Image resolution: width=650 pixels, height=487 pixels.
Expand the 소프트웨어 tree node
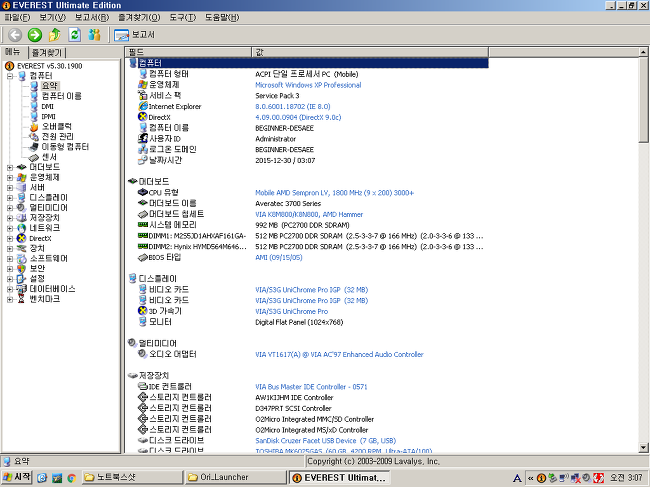[x=10, y=259]
